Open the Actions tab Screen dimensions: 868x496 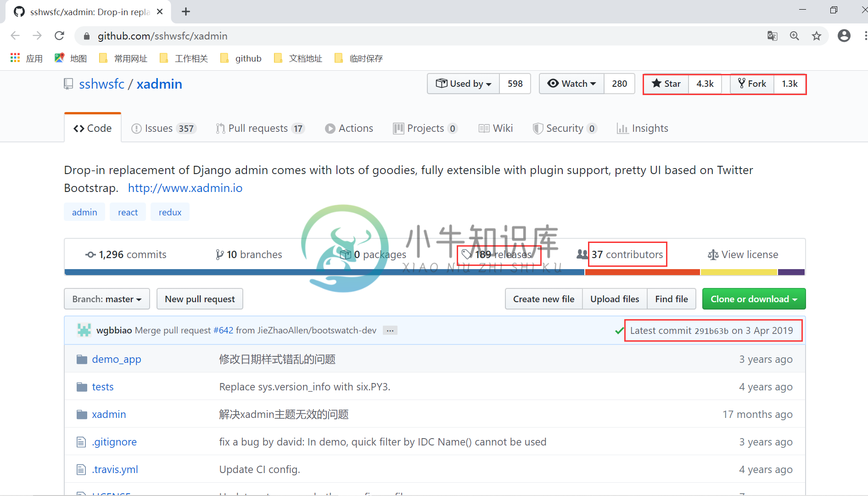[x=349, y=128]
